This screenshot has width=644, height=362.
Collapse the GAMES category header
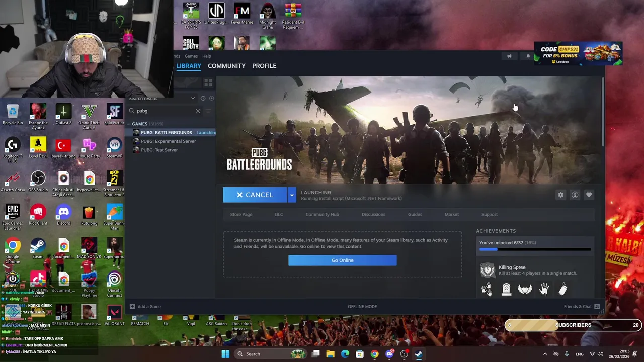139,124
